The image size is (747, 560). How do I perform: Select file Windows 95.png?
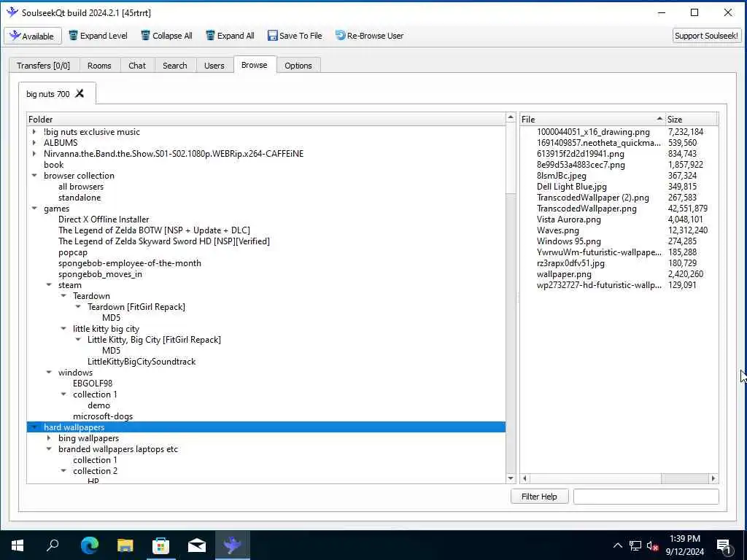coord(569,241)
